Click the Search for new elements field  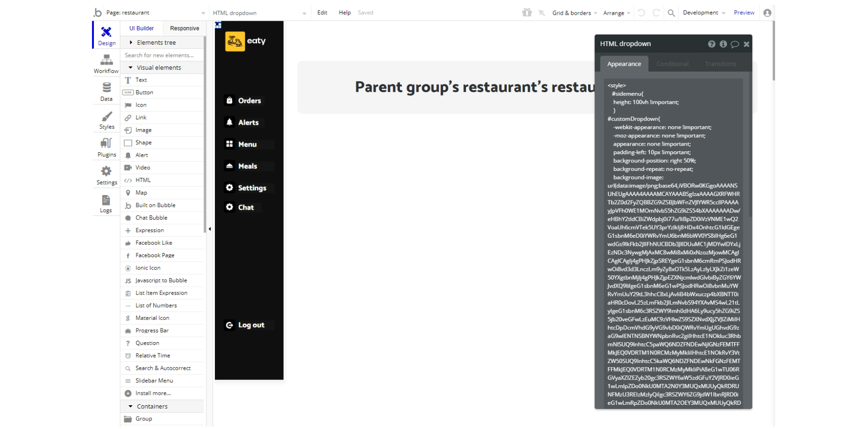tap(162, 55)
